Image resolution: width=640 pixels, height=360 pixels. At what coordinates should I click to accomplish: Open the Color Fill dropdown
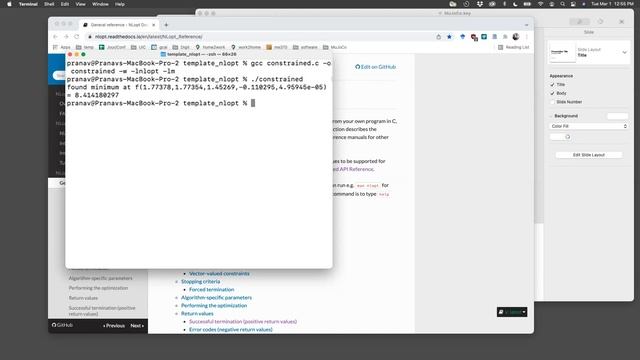[589, 126]
